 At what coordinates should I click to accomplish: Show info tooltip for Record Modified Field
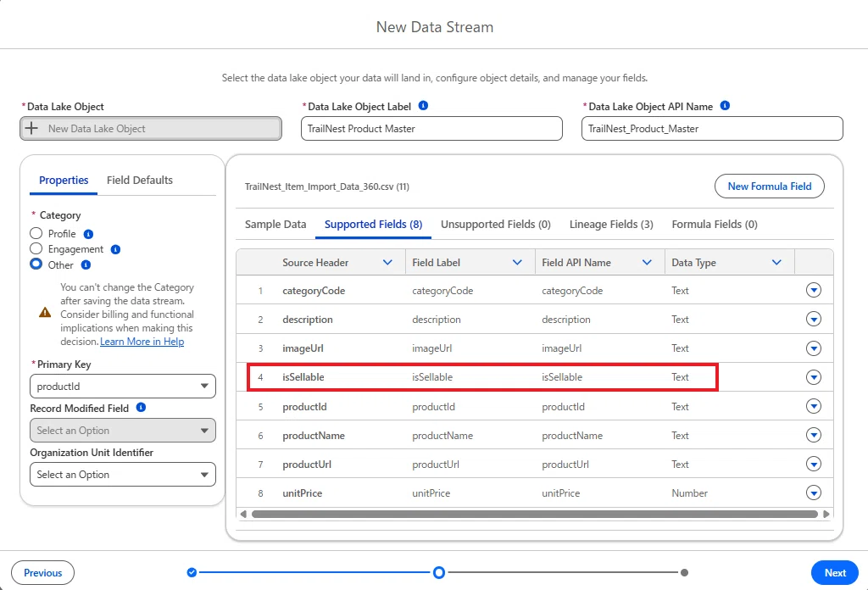pos(142,408)
